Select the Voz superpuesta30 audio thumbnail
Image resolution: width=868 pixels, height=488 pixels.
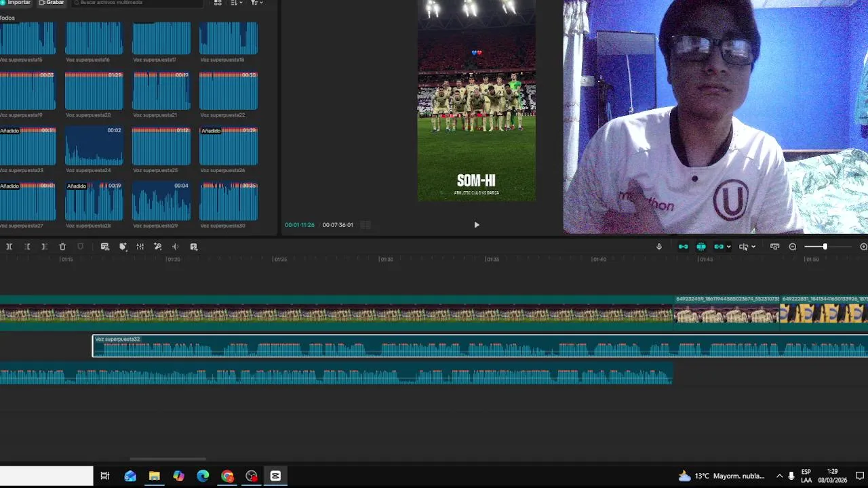[x=229, y=201]
